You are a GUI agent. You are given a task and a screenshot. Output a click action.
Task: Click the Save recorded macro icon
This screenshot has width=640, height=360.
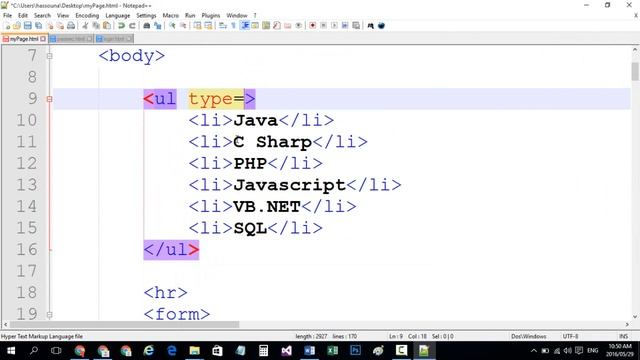[x=356, y=26]
